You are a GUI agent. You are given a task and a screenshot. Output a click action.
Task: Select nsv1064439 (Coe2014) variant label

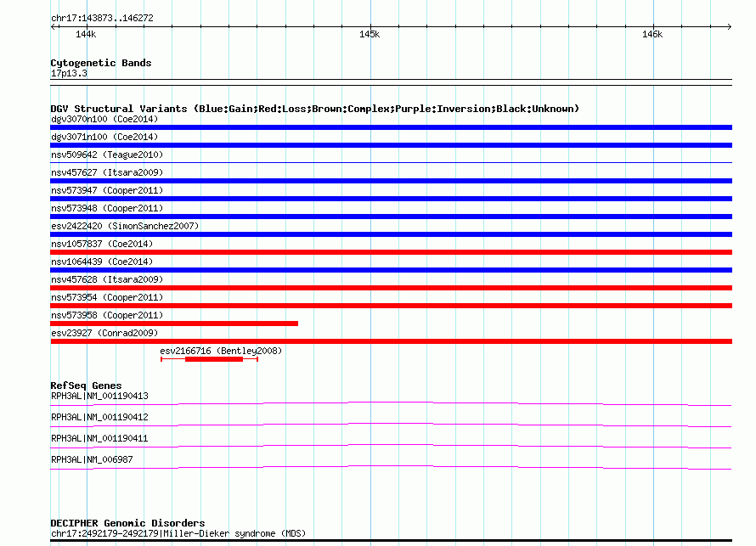tap(102, 262)
